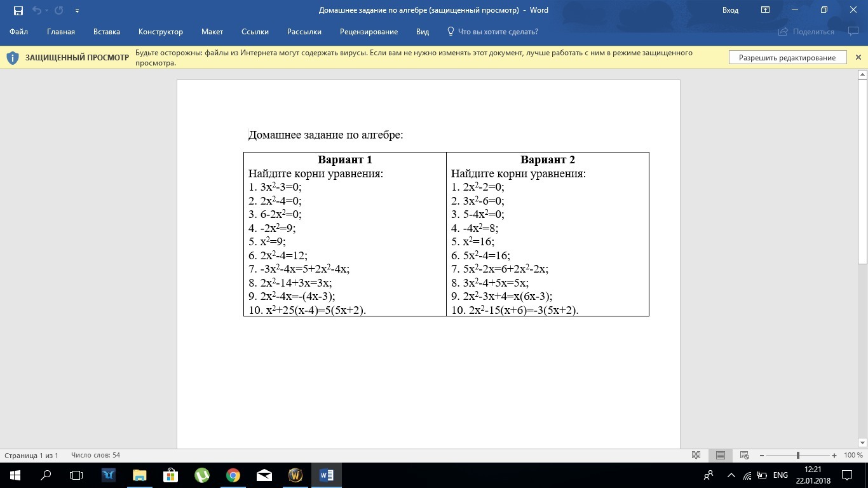Select Print Layout view button

click(721, 456)
